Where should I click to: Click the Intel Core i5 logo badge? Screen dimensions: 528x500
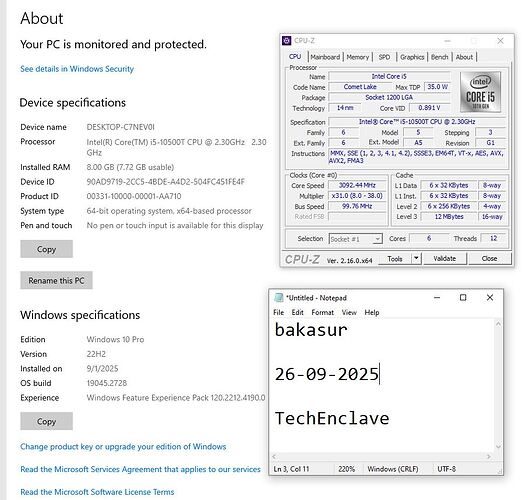click(x=481, y=92)
